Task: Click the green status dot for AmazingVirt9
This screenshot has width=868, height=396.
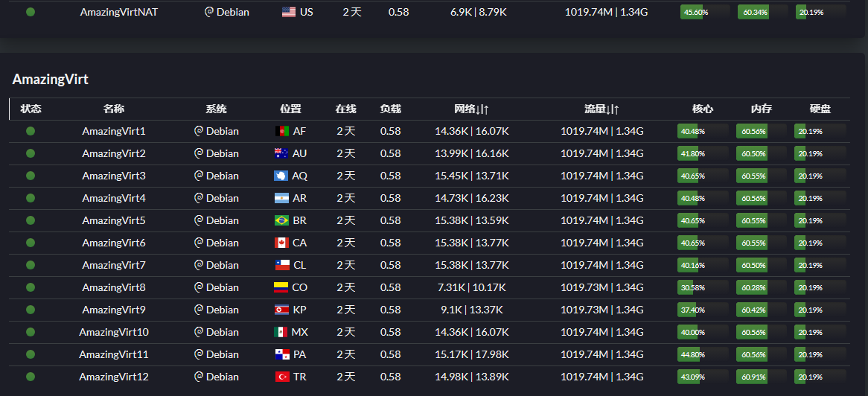Action: 31,310
